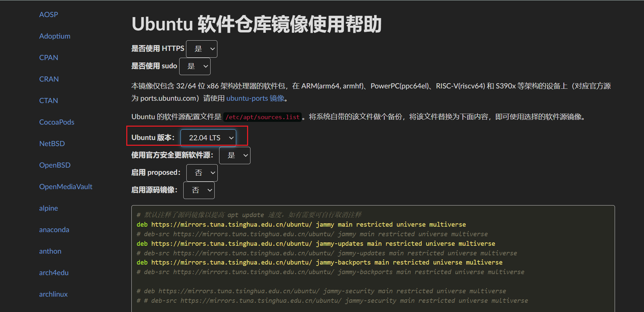Go to the OpenMediaVault help page
The height and width of the screenshot is (312, 644).
click(x=66, y=187)
